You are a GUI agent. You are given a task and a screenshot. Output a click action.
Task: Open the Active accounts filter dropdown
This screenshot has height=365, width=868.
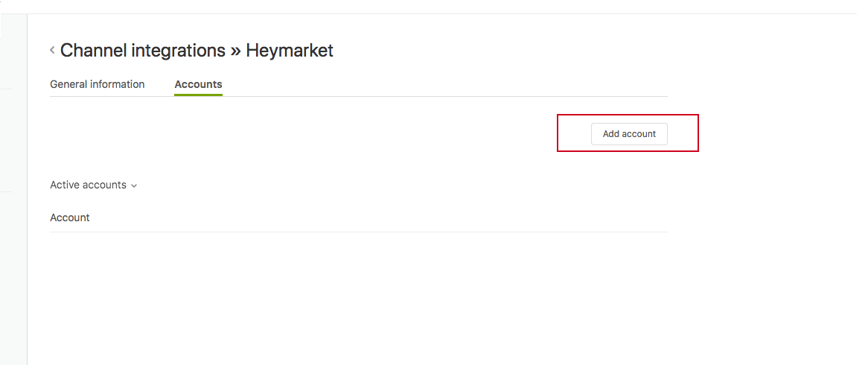(x=93, y=185)
